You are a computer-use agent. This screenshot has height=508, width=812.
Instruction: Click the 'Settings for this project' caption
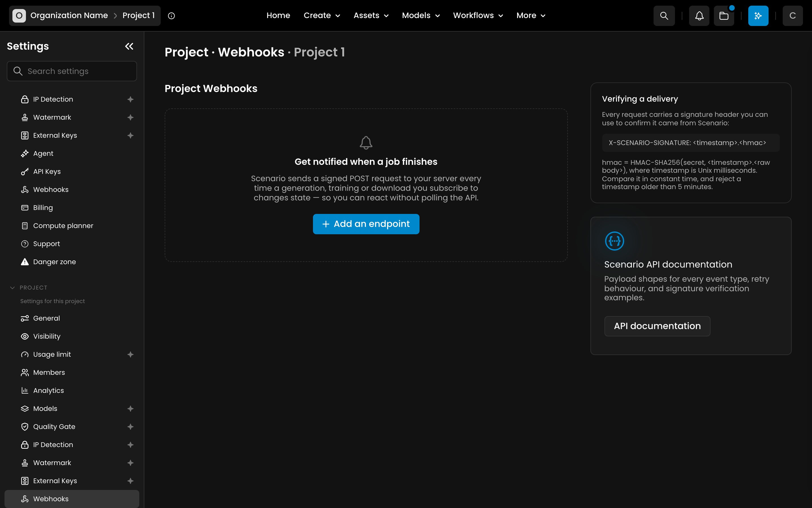coord(52,301)
